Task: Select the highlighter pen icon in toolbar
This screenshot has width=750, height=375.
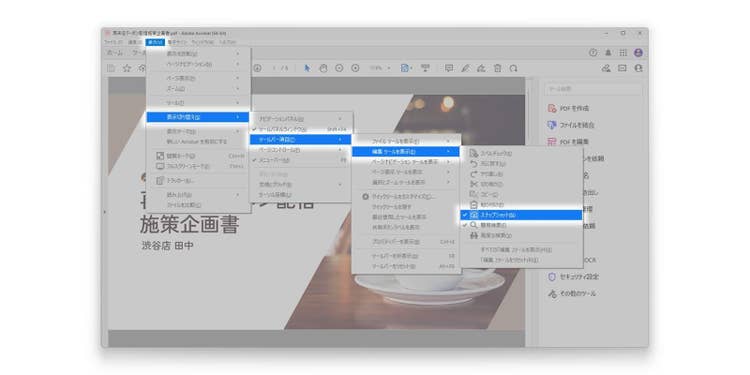Action: [465, 68]
